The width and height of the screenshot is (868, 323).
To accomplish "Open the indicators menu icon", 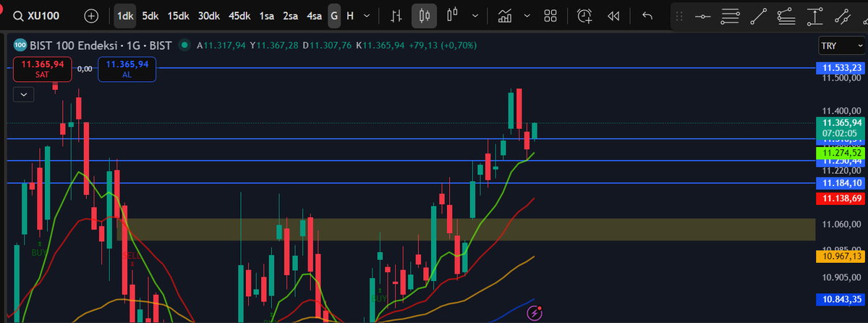I will click(506, 15).
